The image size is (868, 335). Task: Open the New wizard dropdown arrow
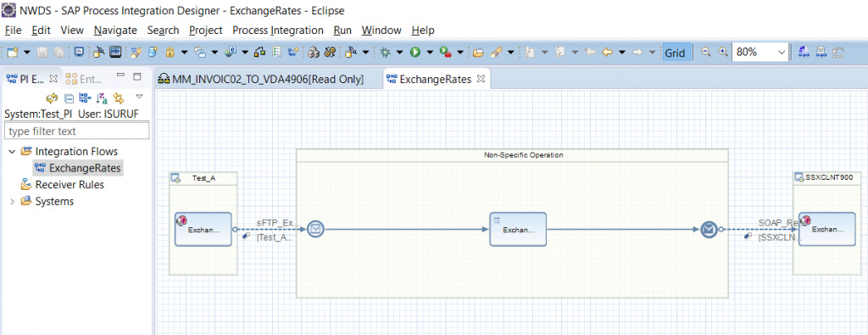pos(26,52)
